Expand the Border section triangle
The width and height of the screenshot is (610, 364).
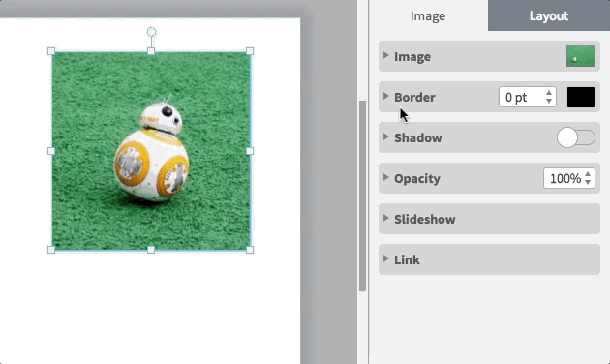pos(385,96)
